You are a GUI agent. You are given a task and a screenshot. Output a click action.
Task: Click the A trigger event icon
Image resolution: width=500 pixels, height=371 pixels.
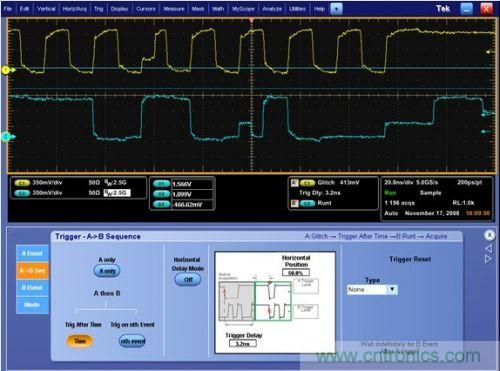tap(295, 183)
